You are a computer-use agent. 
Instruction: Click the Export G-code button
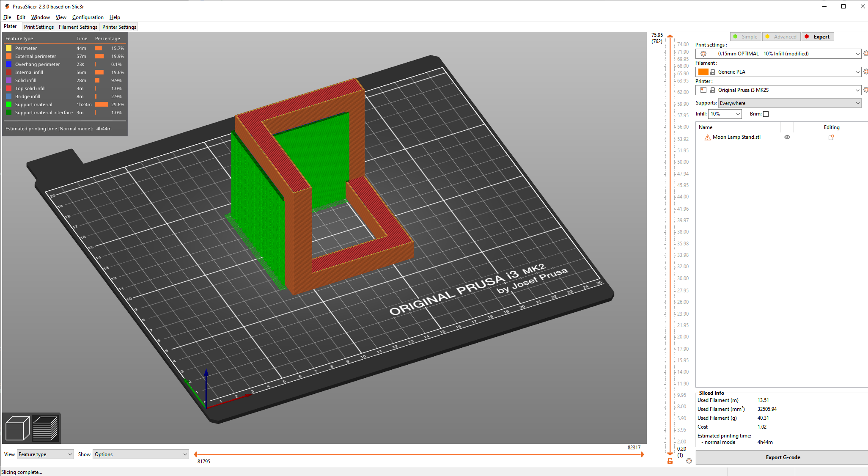(783, 457)
